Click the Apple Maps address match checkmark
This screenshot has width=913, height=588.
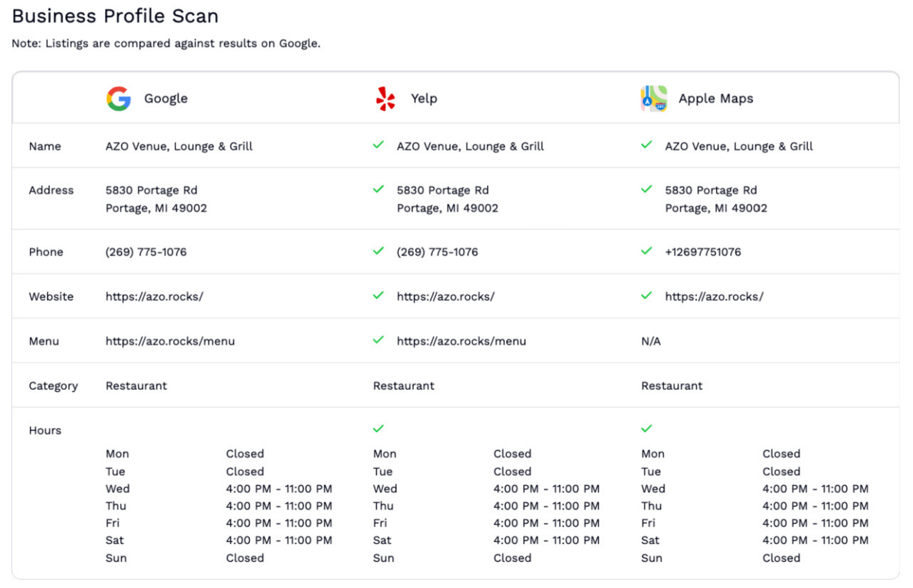click(x=647, y=189)
